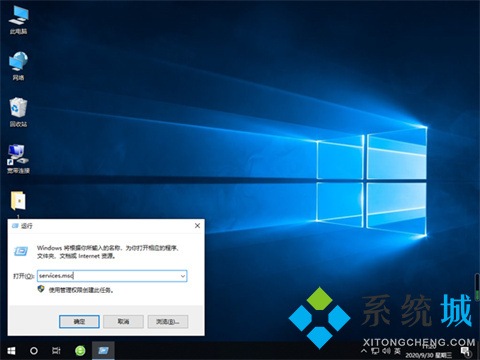Image resolution: width=480 pixels, height=360 pixels.
Task: Open Task View on the taskbar
Action: tap(56, 351)
